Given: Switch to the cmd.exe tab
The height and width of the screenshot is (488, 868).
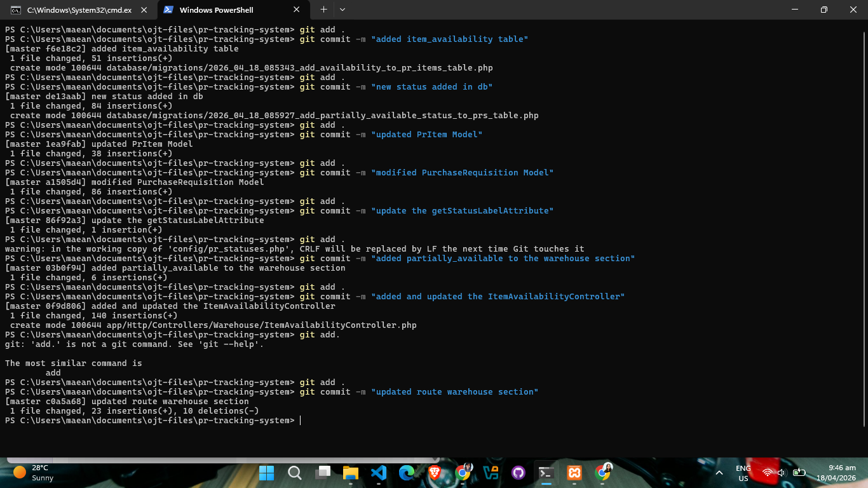Looking at the screenshot, I should [x=79, y=10].
